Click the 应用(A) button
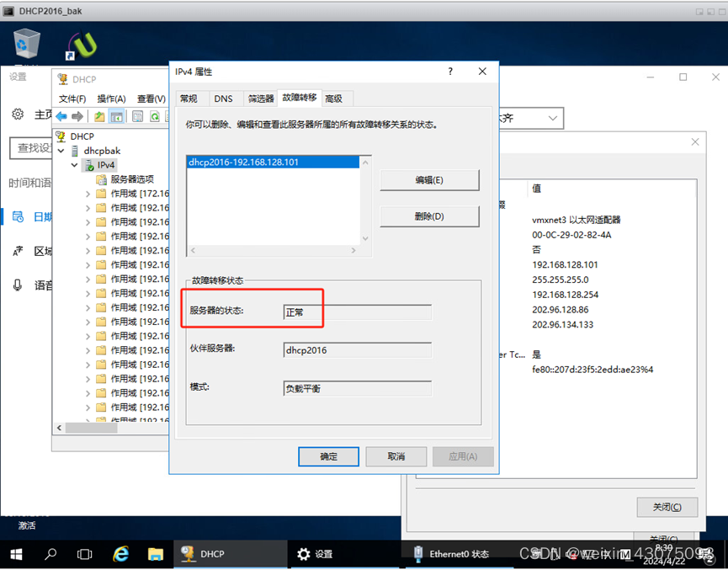The height and width of the screenshot is (570, 728). [463, 456]
